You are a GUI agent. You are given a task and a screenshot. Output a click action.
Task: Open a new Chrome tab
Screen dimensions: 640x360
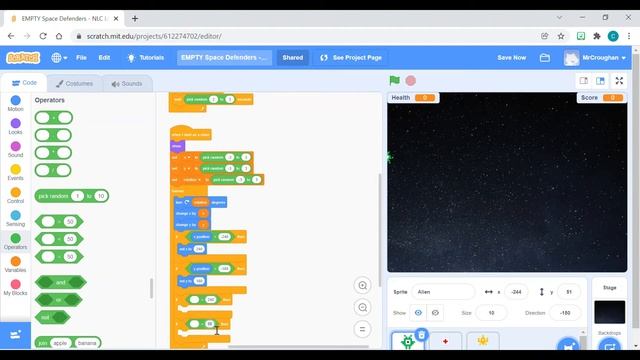click(135, 18)
